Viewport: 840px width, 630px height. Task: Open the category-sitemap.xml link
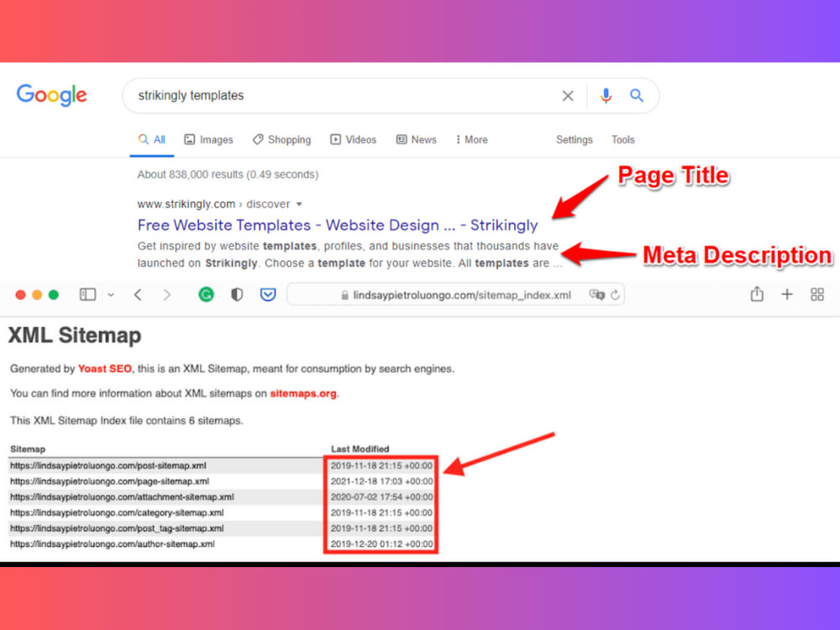[117, 512]
